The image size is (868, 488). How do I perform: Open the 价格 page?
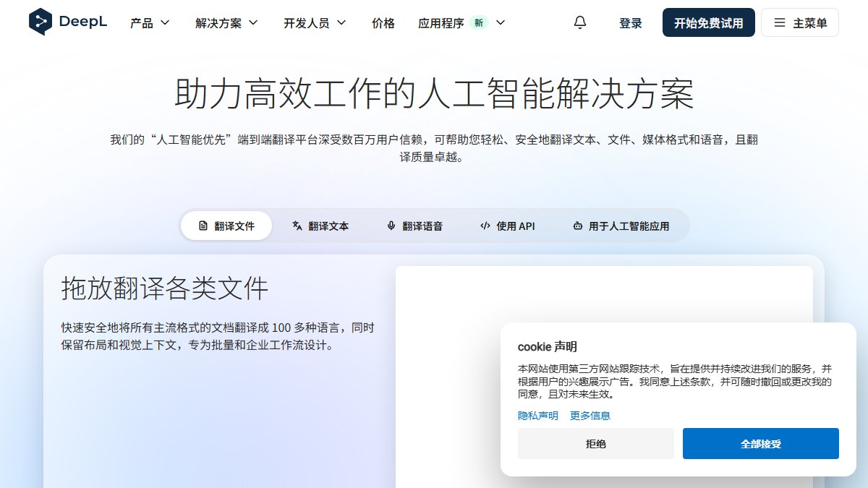tap(383, 23)
